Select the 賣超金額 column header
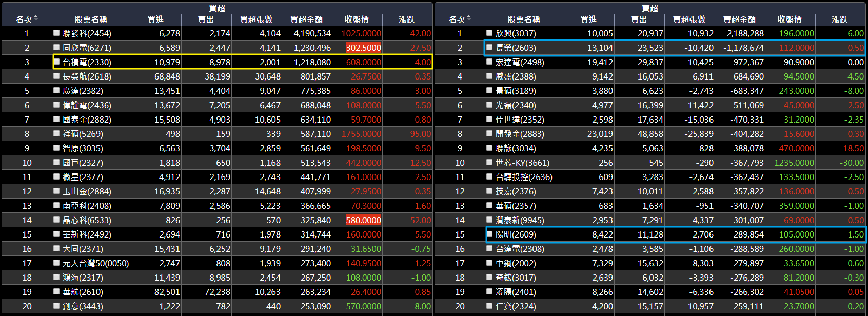The image size is (868, 316). (740, 19)
